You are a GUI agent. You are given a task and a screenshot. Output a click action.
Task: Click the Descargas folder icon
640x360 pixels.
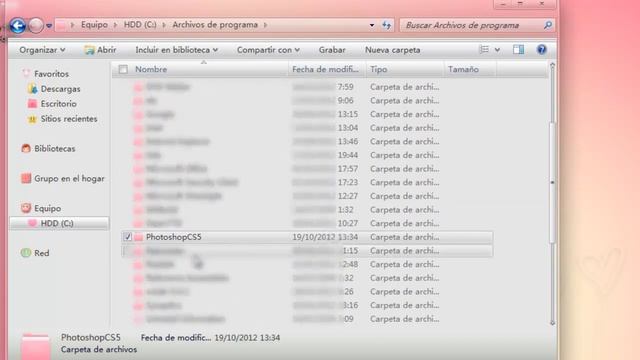[x=32, y=89]
